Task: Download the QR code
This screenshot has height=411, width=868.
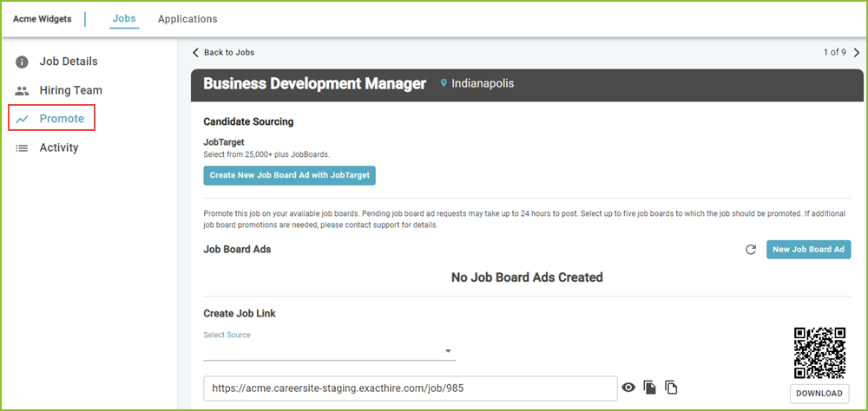Action: click(819, 394)
